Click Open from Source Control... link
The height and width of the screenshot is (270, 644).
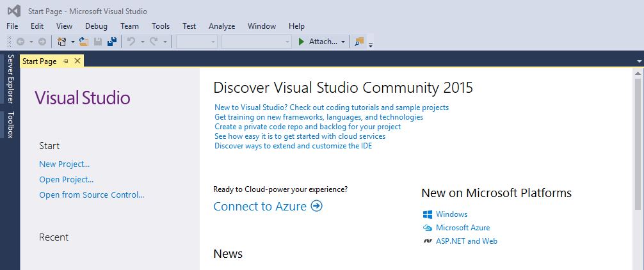click(92, 195)
